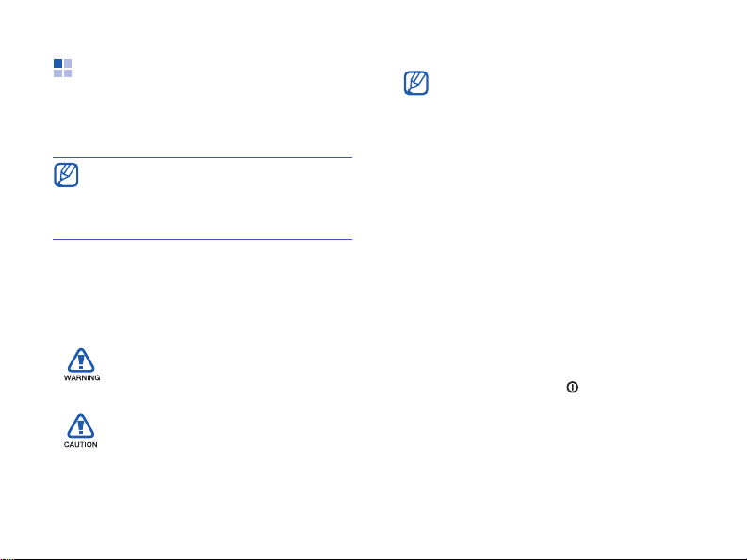Click the dark blue square in heading icon
Screen dimensions: 747x560
(58, 63)
